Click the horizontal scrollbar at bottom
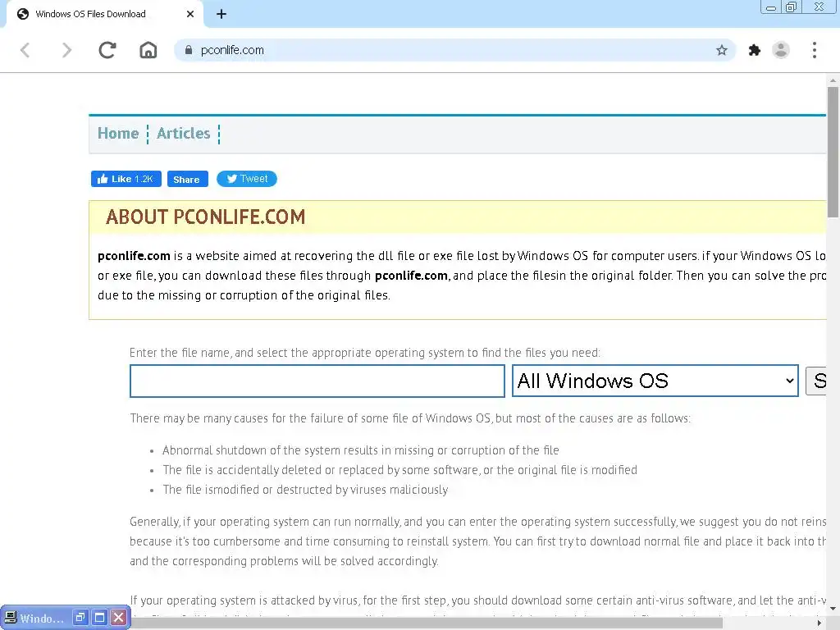Viewport: 840px width, 630px height. coord(427,623)
